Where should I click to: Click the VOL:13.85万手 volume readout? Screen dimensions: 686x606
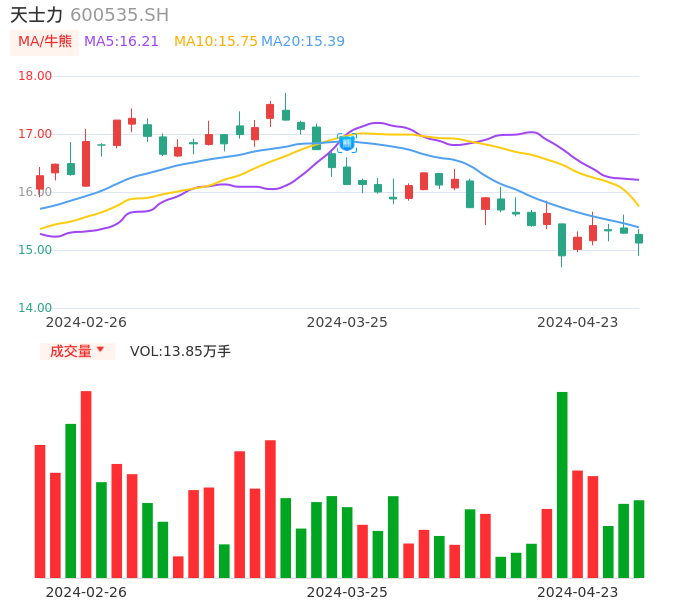coord(180,351)
